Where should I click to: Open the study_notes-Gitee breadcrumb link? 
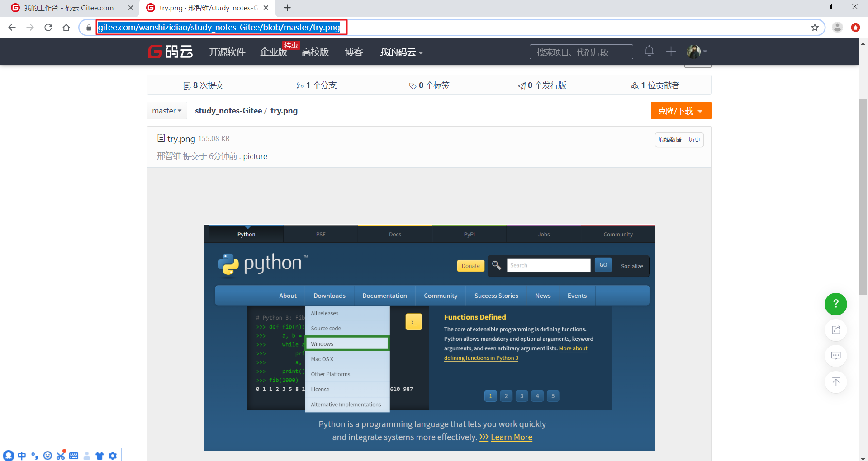click(228, 111)
